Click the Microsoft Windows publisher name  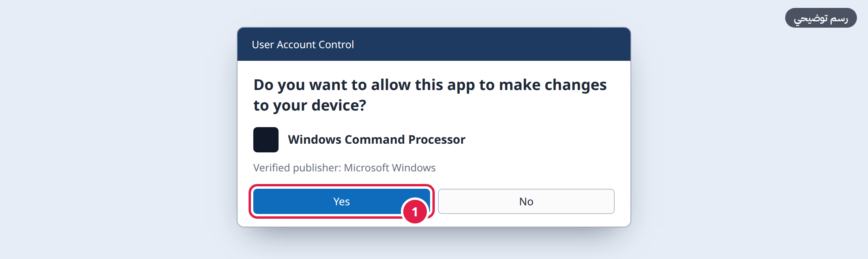[x=390, y=168]
